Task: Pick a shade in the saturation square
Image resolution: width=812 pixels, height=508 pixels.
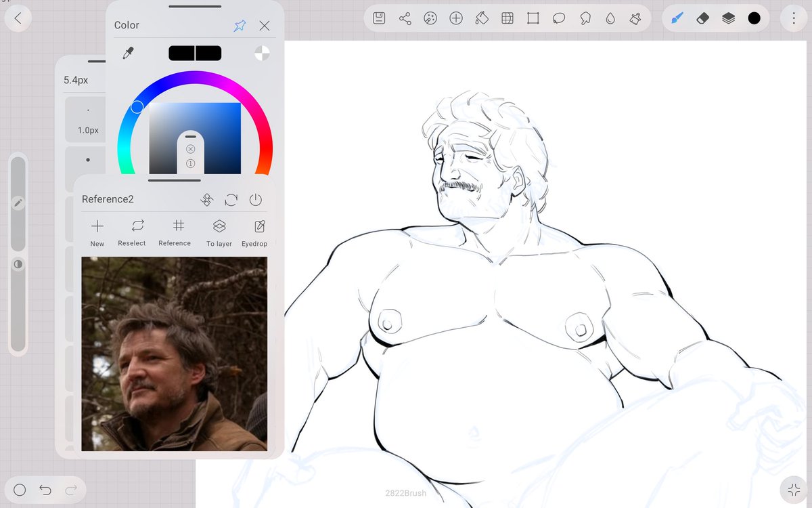Action: point(195,138)
